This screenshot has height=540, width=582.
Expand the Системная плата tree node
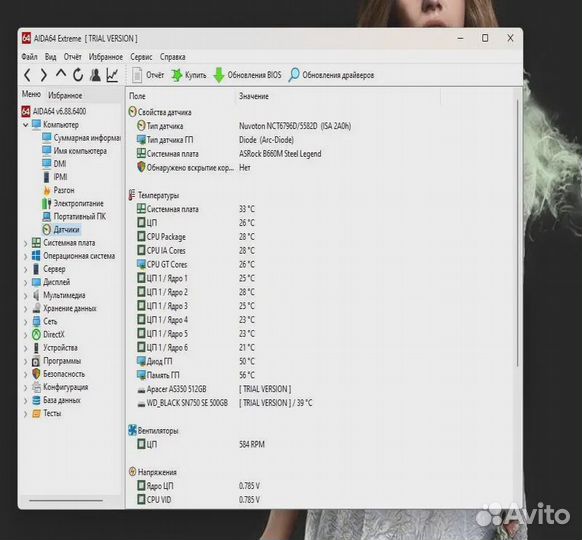(x=25, y=243)
